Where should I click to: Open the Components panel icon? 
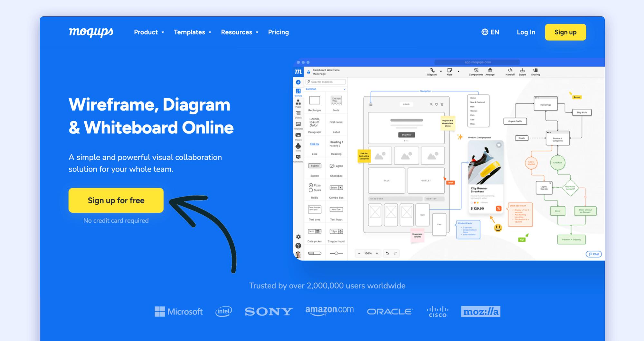point(476,70)
